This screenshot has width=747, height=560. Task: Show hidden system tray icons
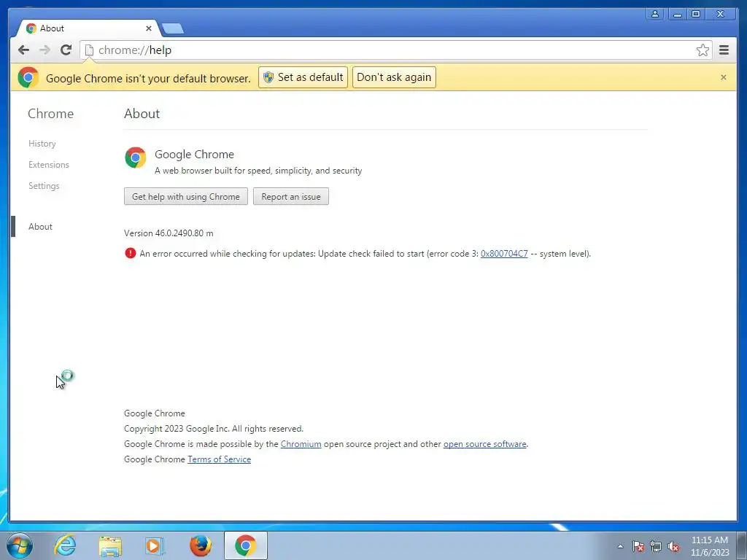click(x=620, y=546)
